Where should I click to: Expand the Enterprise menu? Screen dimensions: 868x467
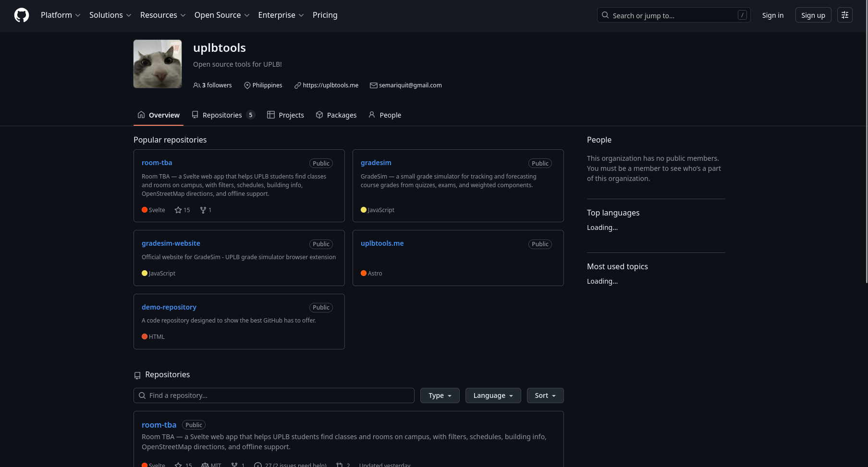pos(281,15)
